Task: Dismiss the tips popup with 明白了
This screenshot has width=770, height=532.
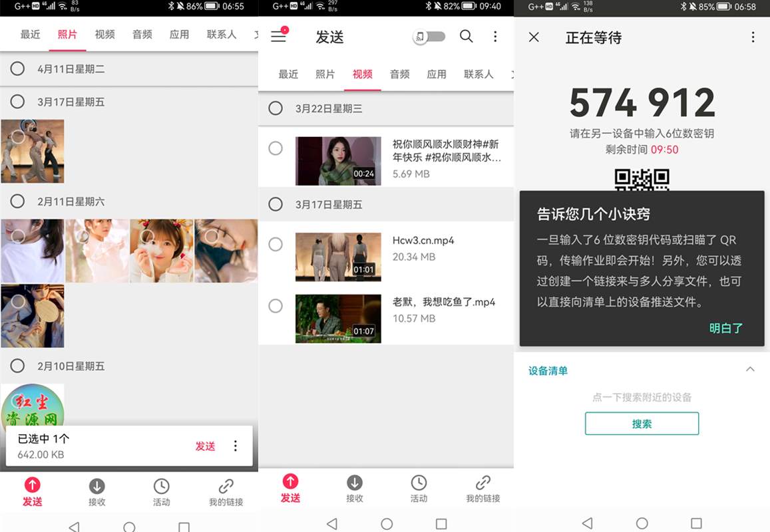Action: coord(725,328)
